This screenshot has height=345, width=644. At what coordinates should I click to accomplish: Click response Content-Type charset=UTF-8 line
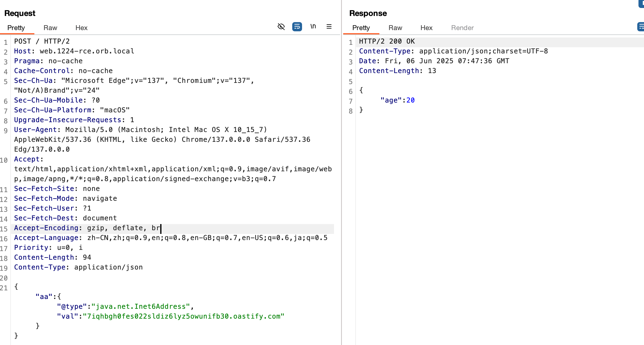(454, 51)
